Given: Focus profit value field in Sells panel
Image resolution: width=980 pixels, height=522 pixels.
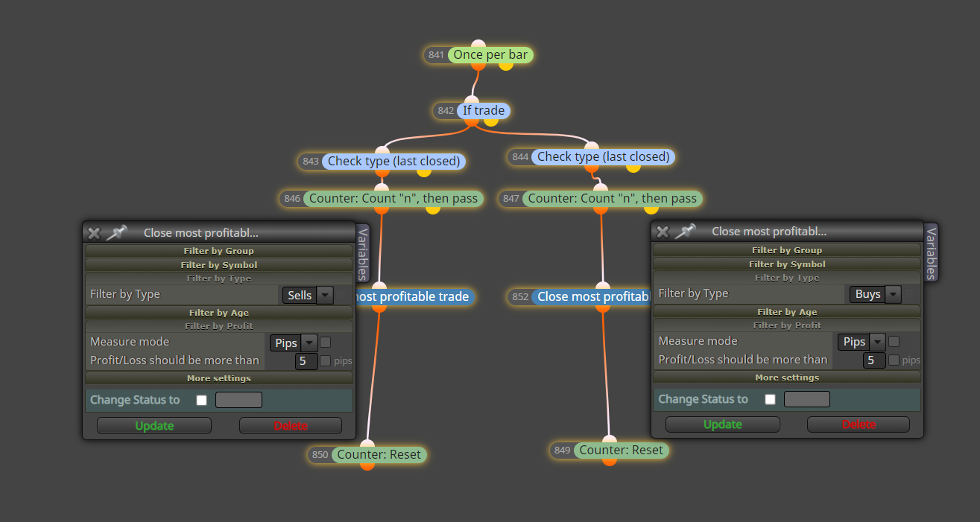Looking at the screenshot, I should coord(306,361).
